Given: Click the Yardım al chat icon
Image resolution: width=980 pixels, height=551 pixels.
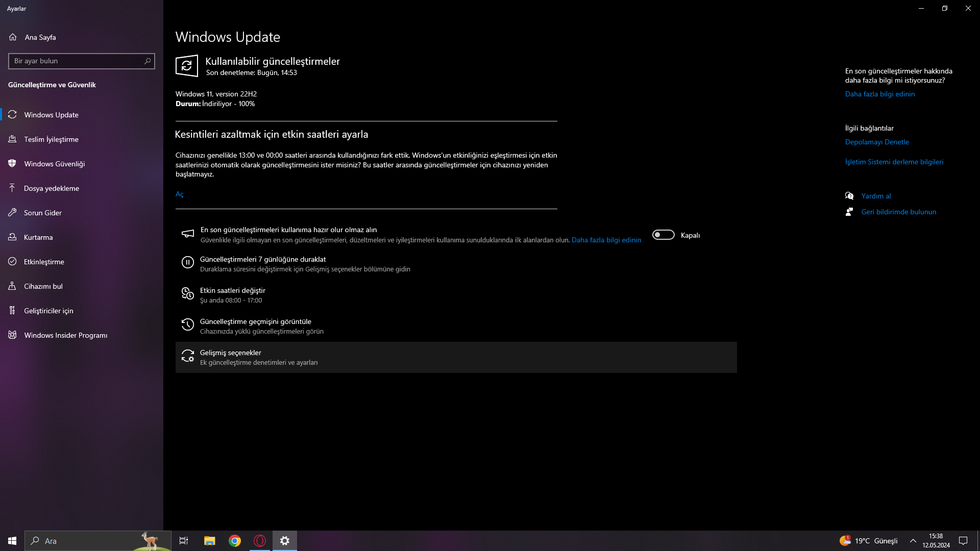Looking at the screenshot, I should (849, 196).
